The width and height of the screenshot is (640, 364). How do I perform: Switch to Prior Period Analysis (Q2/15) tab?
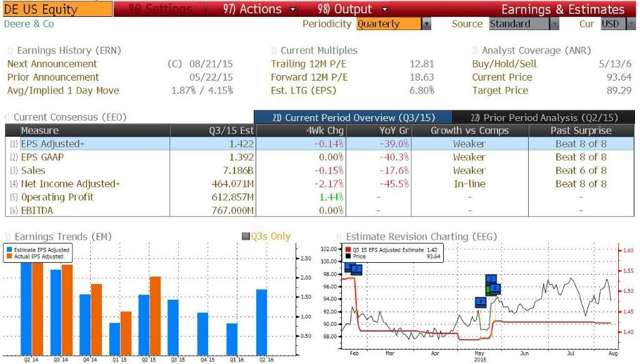click(544, 117)
